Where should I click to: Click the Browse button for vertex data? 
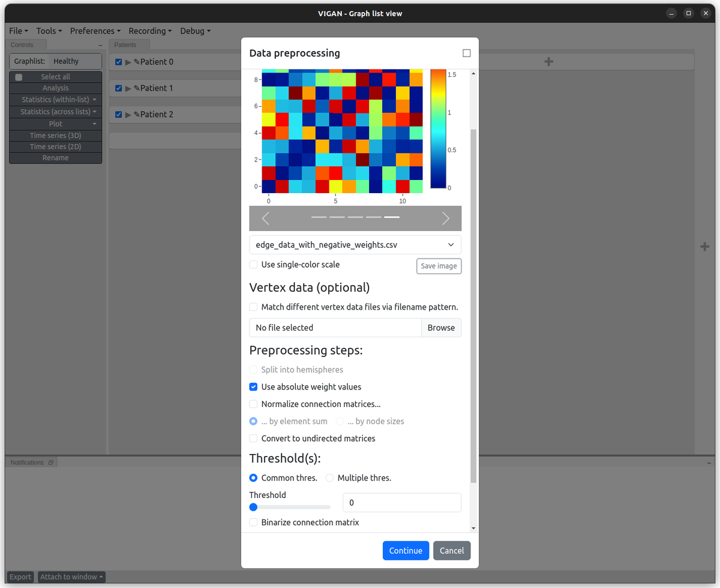point(441,328)
